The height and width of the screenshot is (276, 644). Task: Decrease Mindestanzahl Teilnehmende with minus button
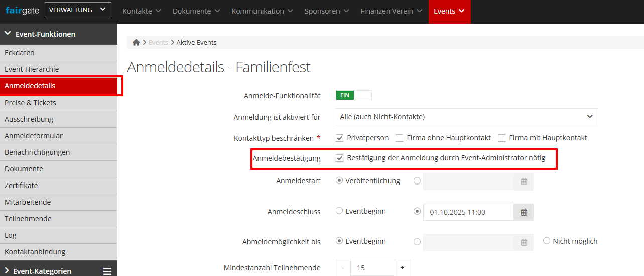343,268
